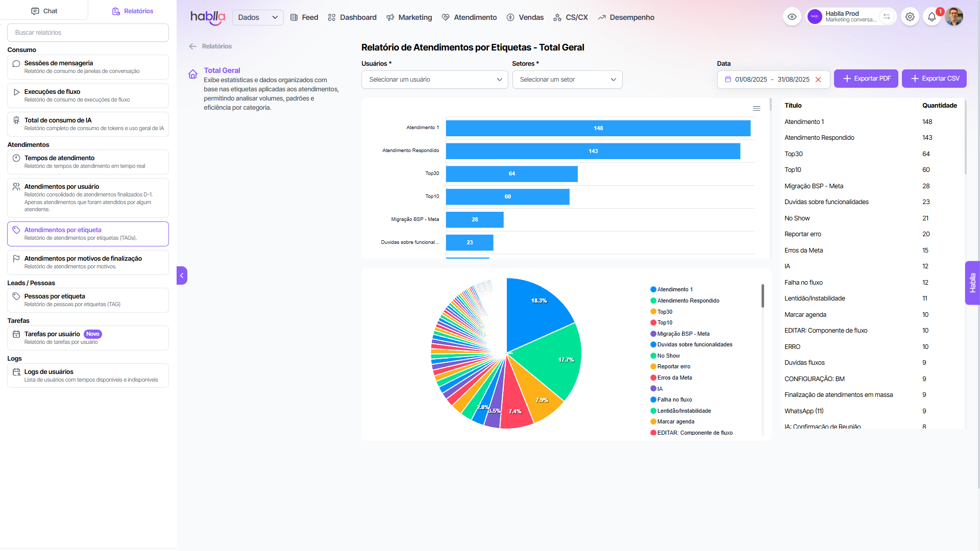980x551 pixels.
Task: Click the eye visibility icon in header
Action: pyautogui.click(x=792, y=17)
